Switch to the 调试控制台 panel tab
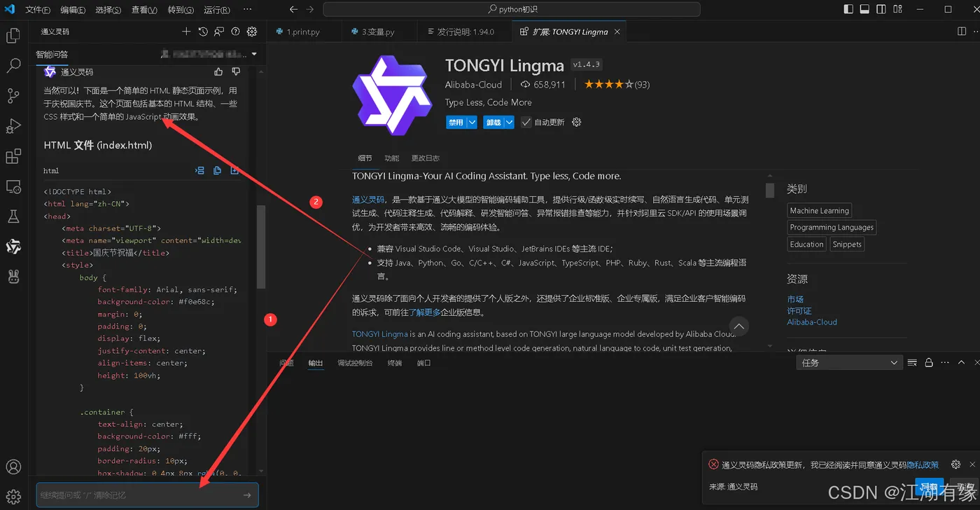 (355, 363)
